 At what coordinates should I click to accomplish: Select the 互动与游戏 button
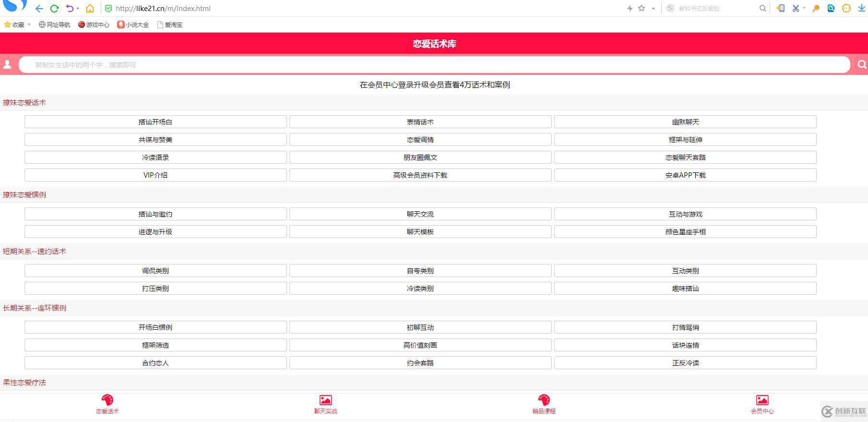click(685, 214)
